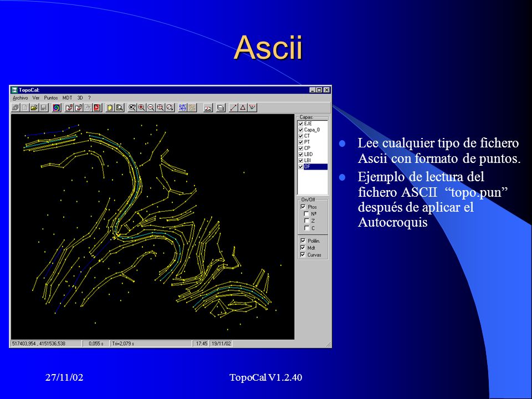Click the landscape picture toolbar icon
Viewport: 532px width, 399px height.
click(208, 108)
